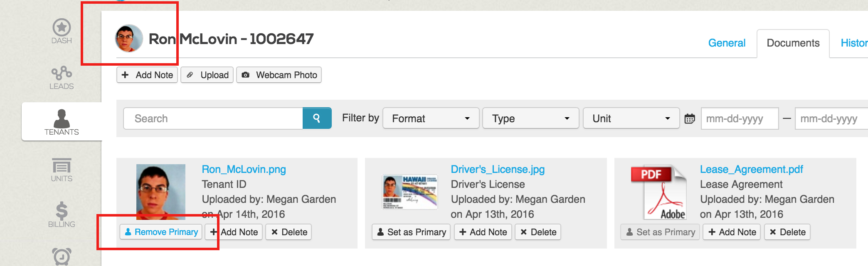The image size is (868, 266).
Task: Open the Type filter dropdown
Action: tap(531, 118)
